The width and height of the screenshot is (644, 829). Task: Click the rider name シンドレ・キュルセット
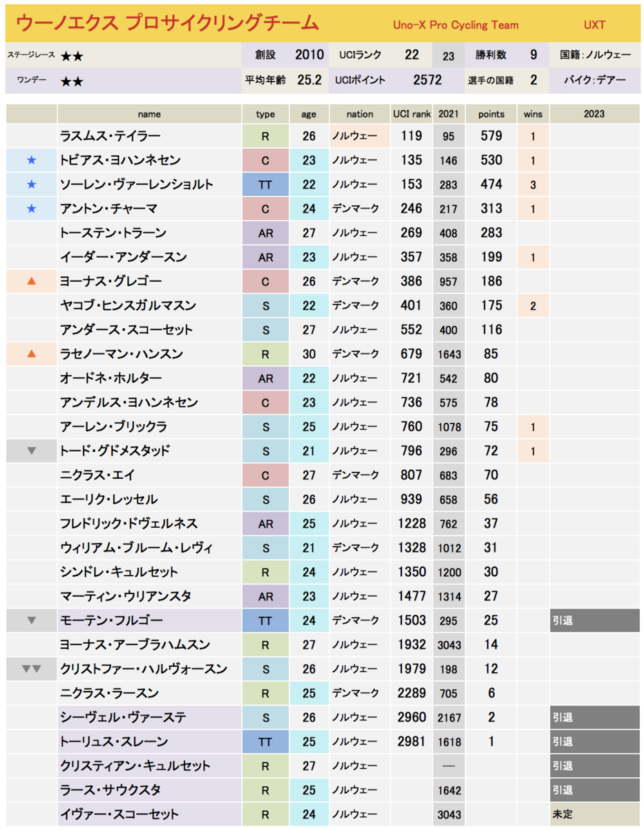point(119,572)
